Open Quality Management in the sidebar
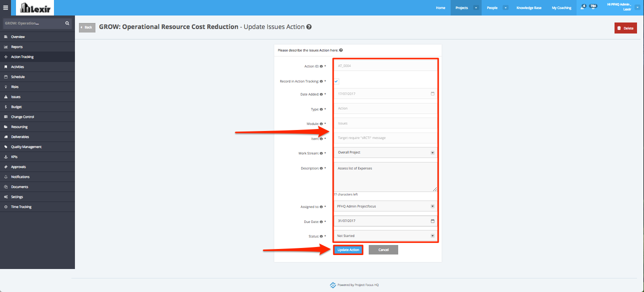Viewport: 644px width, 292px height. [x=37, y=147]
